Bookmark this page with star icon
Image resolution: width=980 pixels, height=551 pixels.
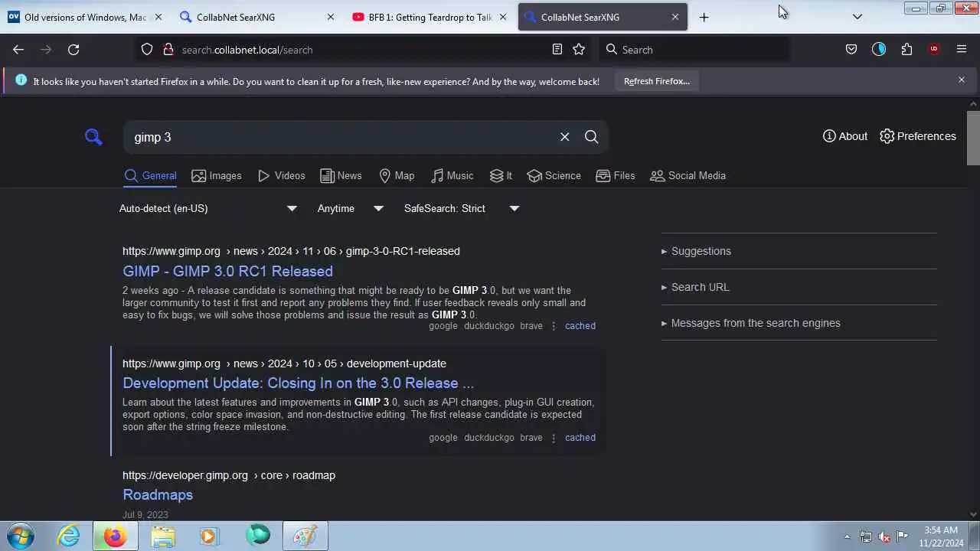[x=579, y=49]
